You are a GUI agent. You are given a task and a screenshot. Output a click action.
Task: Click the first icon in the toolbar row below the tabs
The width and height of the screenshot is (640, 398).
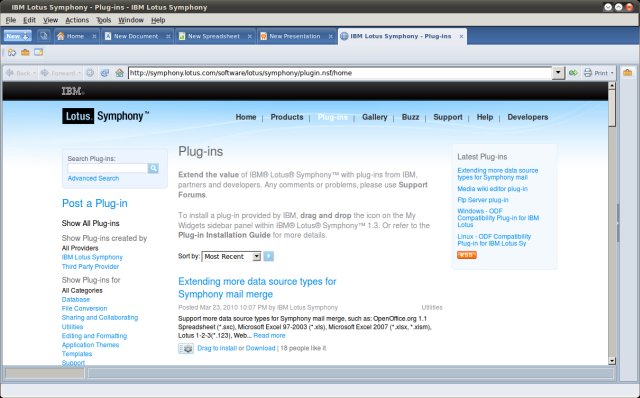12,52
